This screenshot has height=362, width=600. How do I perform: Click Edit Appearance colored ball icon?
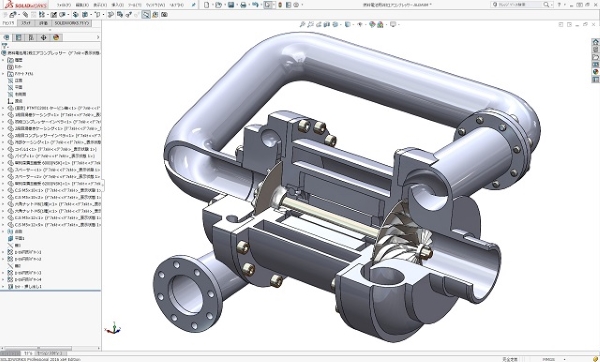[372, 24]
